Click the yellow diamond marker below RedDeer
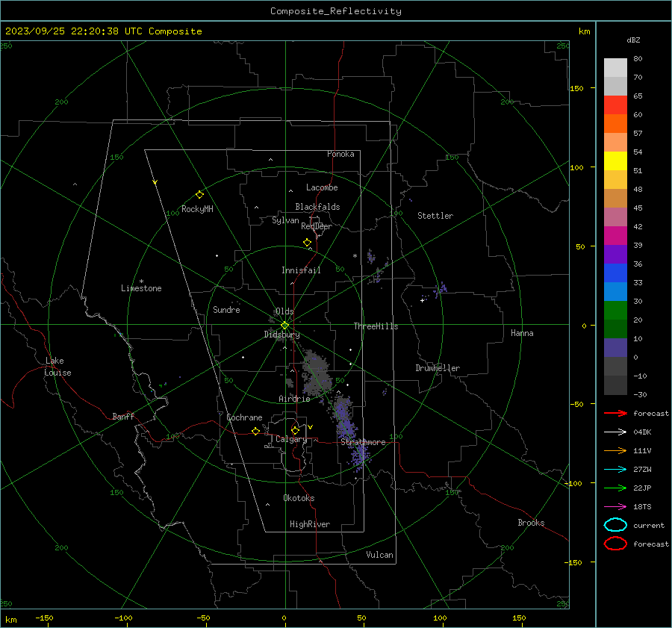Image resolution: width=672 pixels, height=628 pixels. (307, 243)
